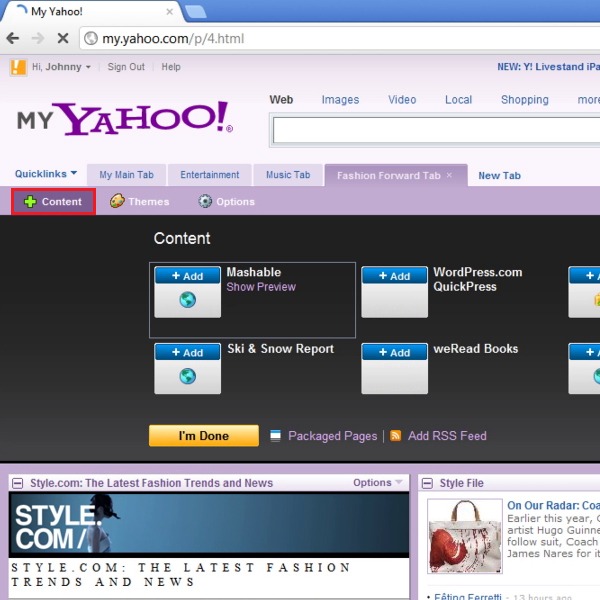Viewport: 600px width, 600px height.
Task: Switch to the Entertainment tab
Action: (x=210, y=175)
